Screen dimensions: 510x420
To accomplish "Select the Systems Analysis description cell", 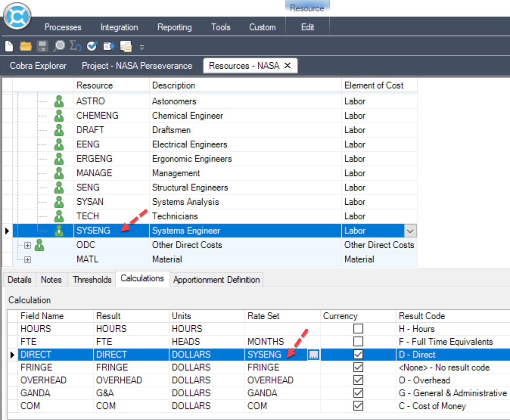I will pos(245,202).
